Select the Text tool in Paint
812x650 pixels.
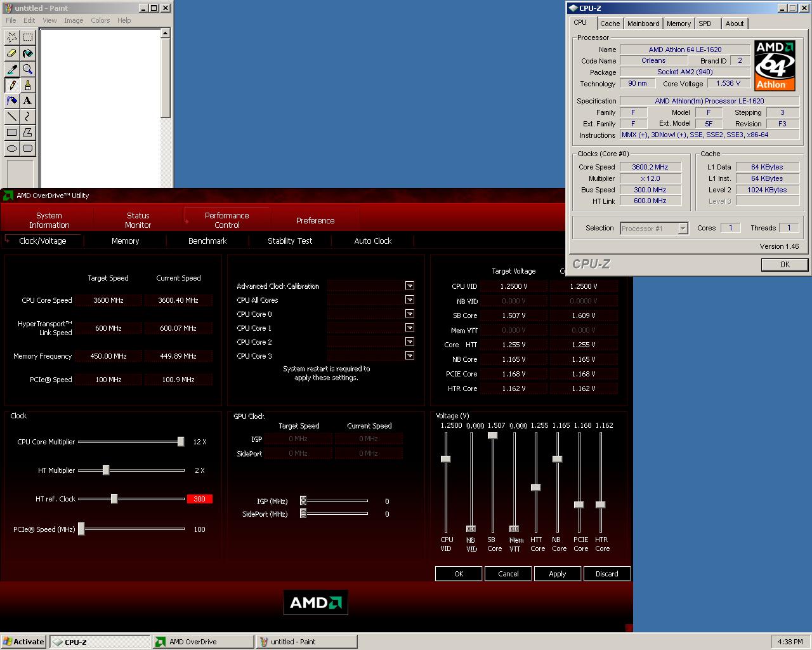coord(28,101)
